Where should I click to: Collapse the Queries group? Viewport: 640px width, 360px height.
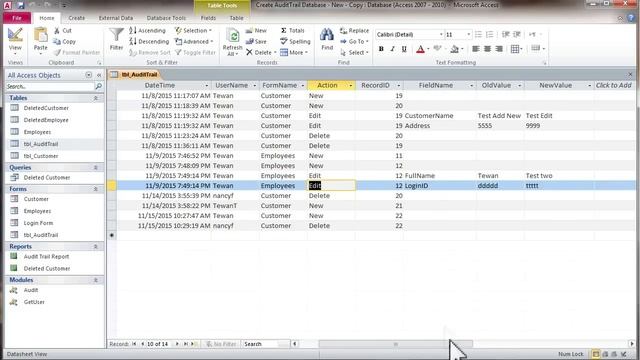(96, 167)
